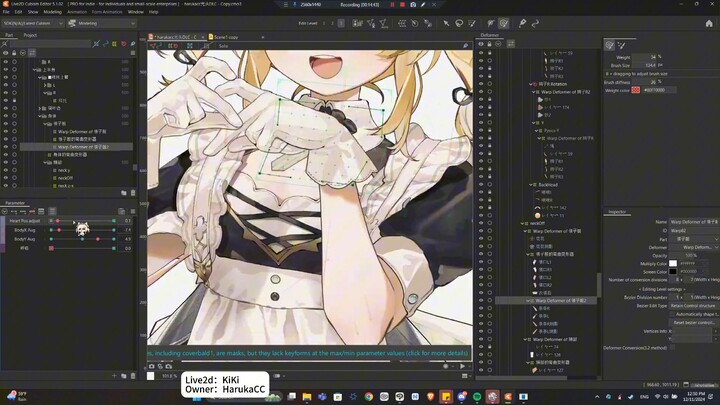The width and height of the screenshot is (720, 405).
Task: Open Chrome from the taskbar
Action: (x=369, y=397)
